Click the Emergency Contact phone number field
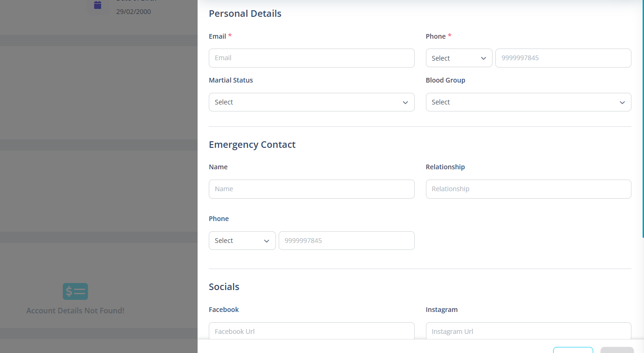This screenshot has width=644, height=353. pyautogui.click(x=347, y=241)
